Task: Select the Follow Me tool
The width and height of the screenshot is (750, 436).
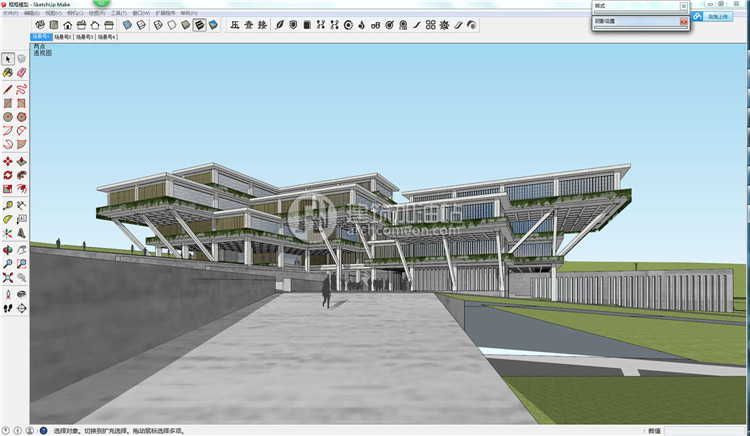Action: (22, 175)
